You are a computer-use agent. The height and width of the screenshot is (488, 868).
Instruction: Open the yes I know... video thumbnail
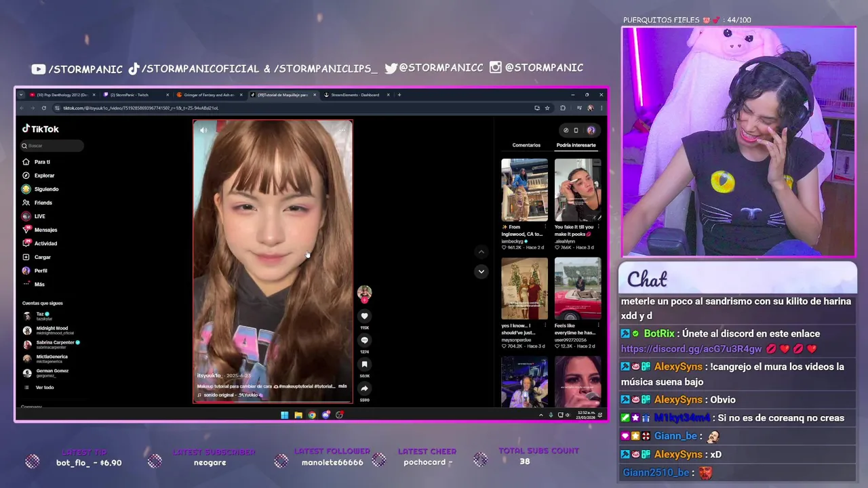click(x=524, y=288)
